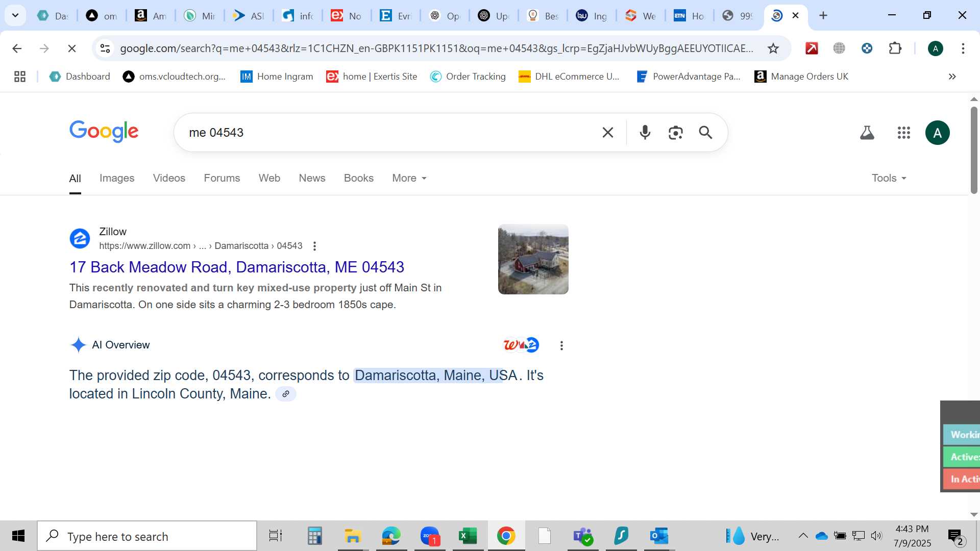Switch to the Am Amazon browser tab
This screenshot has height=551, width=980.
tap(150, 15)
